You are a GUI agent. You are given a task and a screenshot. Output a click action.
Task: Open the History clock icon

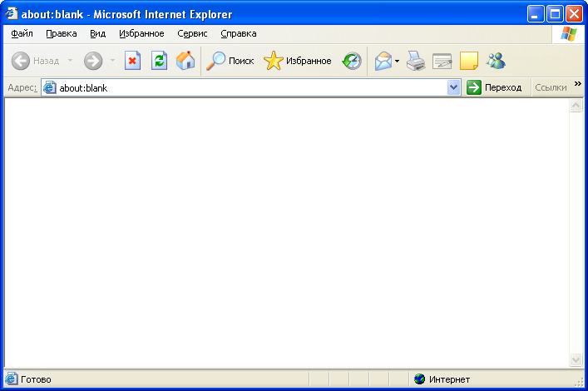[351, 61]
